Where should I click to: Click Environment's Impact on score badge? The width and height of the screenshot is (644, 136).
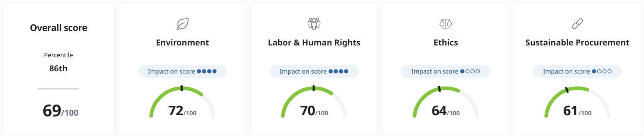click(182, 71)
